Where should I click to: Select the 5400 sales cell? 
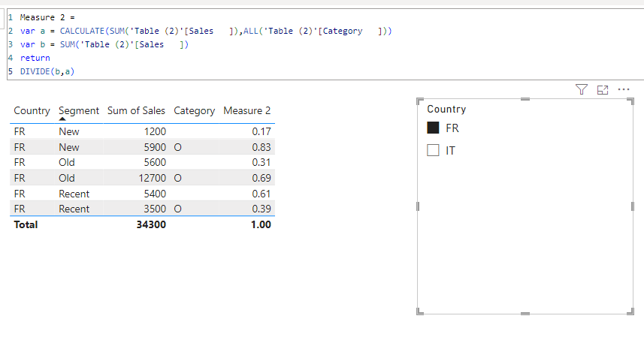155,194
